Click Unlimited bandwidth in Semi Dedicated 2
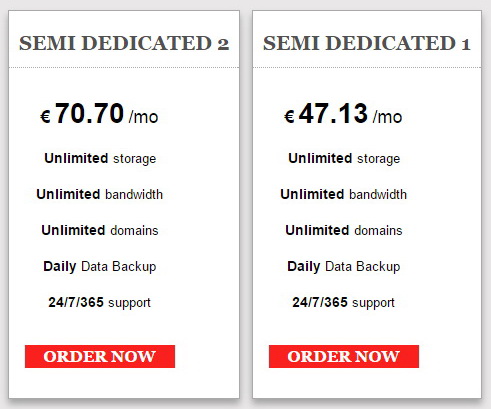 tap(100, 194)
